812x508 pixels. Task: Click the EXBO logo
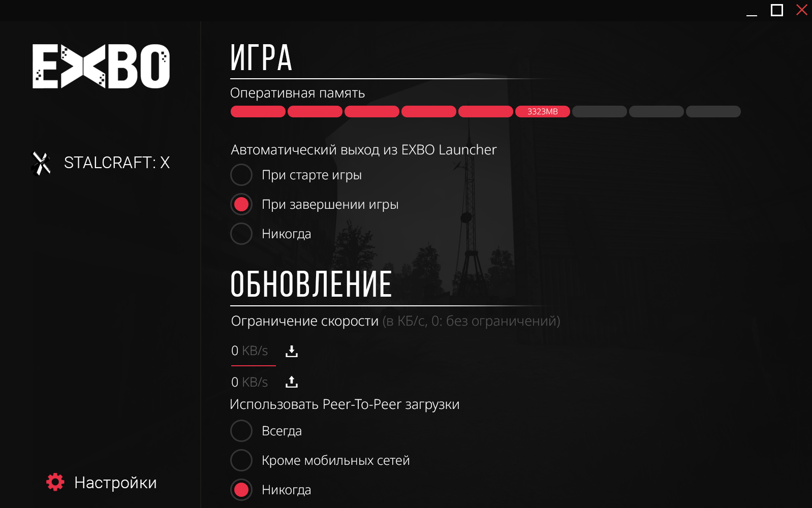pos(101,66)
